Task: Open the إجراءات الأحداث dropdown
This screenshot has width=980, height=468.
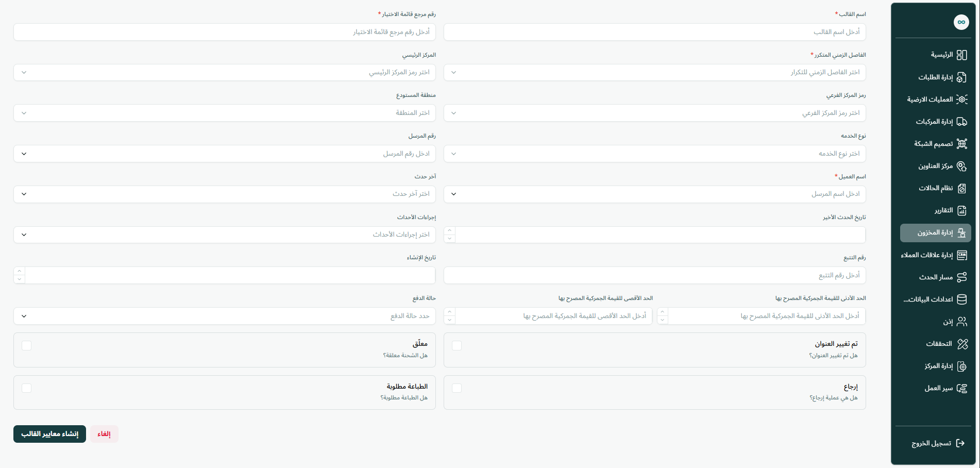Action: (225, 235)
